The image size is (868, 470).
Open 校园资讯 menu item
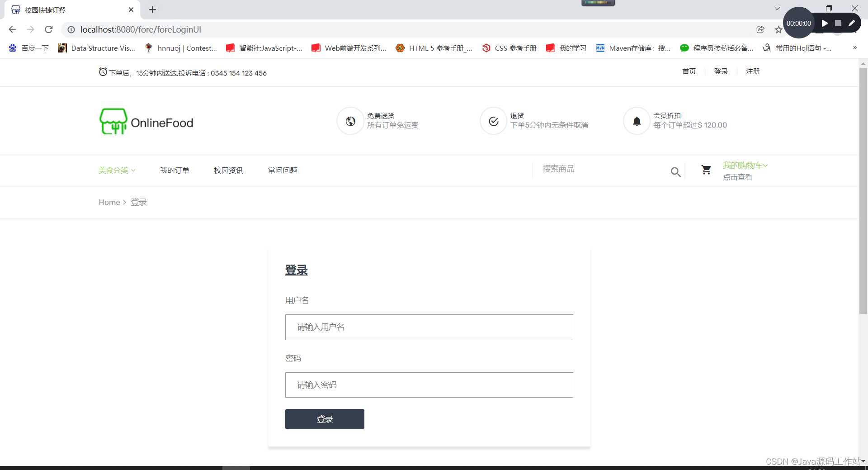pos(228,170)
